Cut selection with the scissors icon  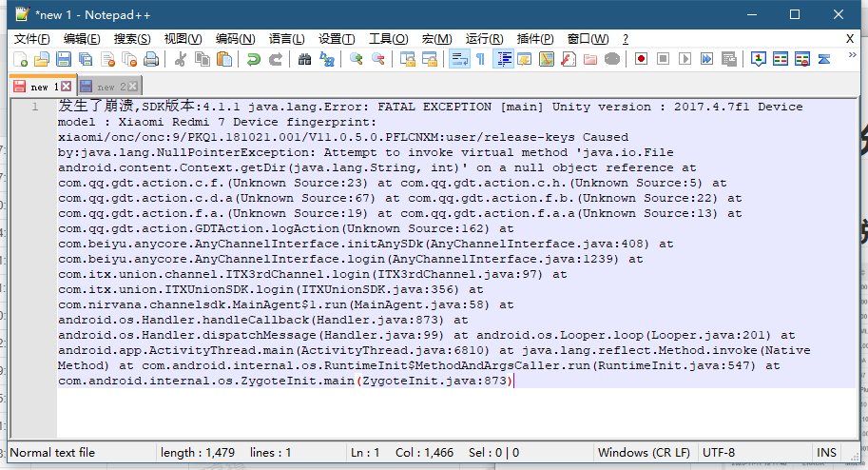tap(181, 59)
